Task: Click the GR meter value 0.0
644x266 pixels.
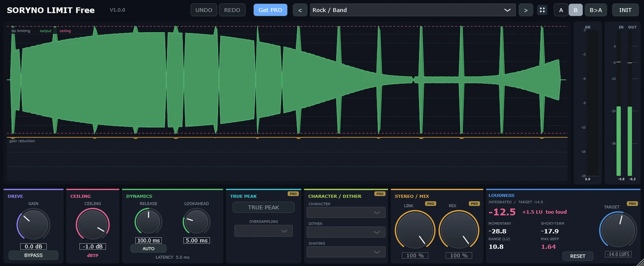Action: point(588,179)
